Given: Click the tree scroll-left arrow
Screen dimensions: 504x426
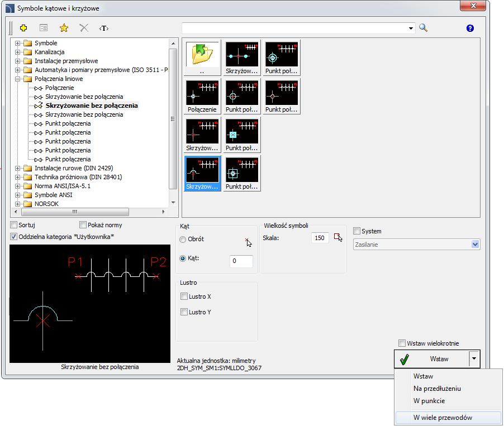Looking at the screenshot, I should coord(16,212).
